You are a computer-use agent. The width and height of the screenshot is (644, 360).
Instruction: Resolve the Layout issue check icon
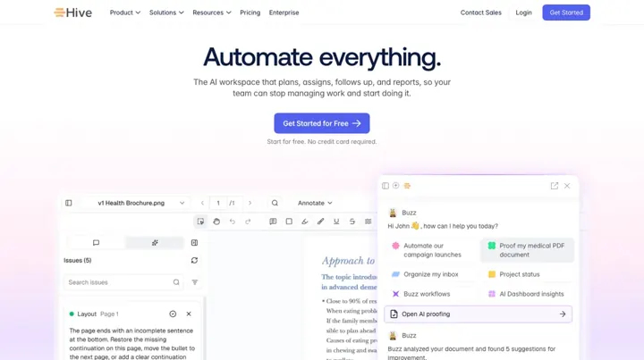pyautogui.click(x=173, y=314)
